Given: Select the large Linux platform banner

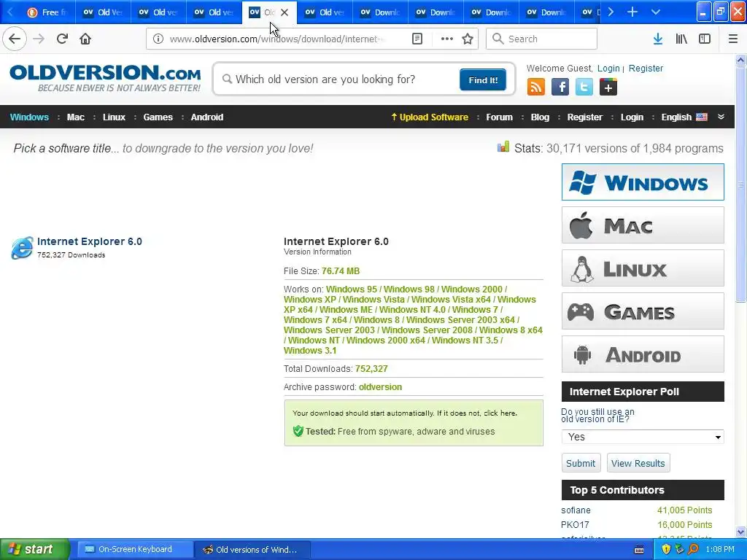Looking at the screenshot, I should [x=643, y=268].
